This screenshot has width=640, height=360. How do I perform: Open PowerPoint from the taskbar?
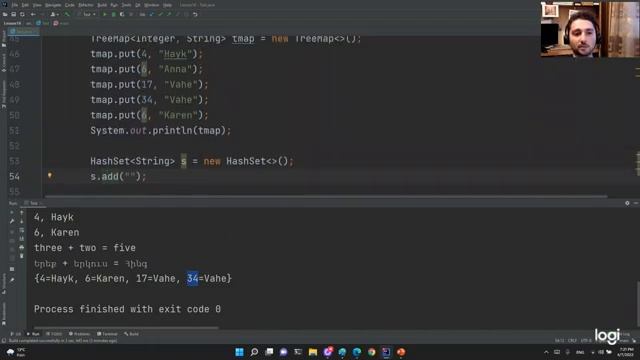(401, 352)
